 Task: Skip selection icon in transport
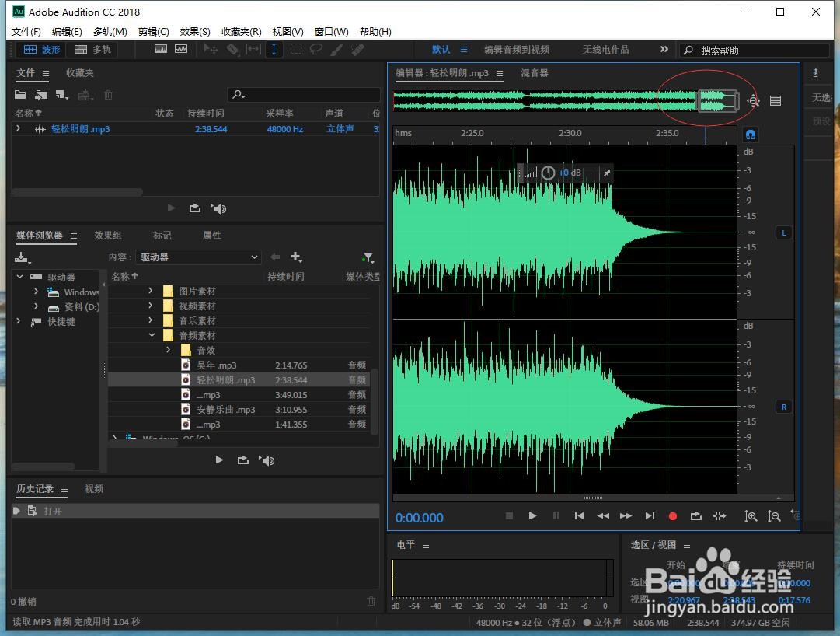(x=720, y=516)
